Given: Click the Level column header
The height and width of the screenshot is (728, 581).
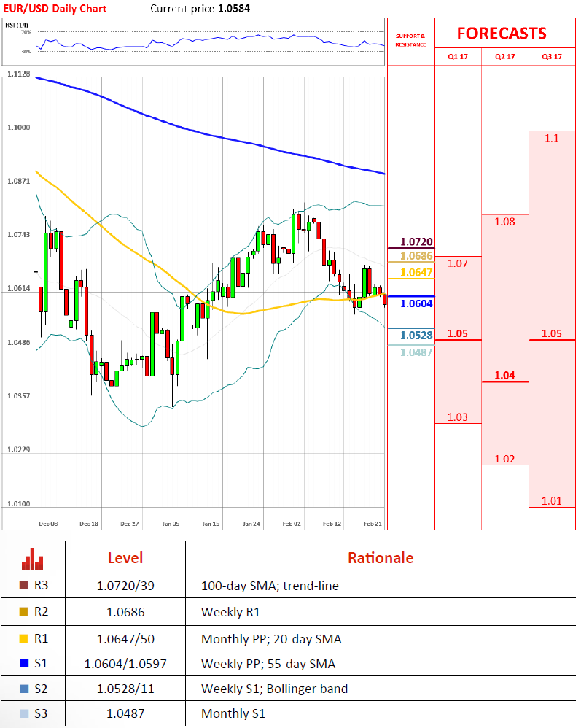Looking at the screenshot, I should [125, 558].
